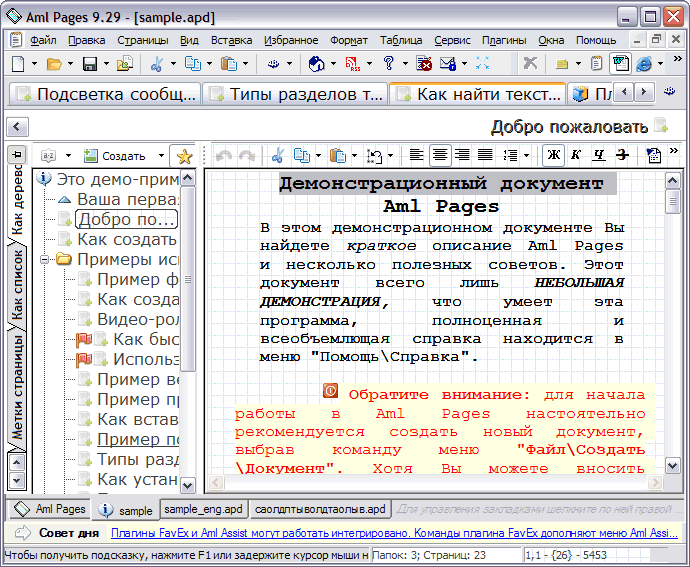Image resolution: width=690 pixels, height=567 pixels.
Task: Click the line spacing icon in editor toolbar
Action: click(510, 155)
